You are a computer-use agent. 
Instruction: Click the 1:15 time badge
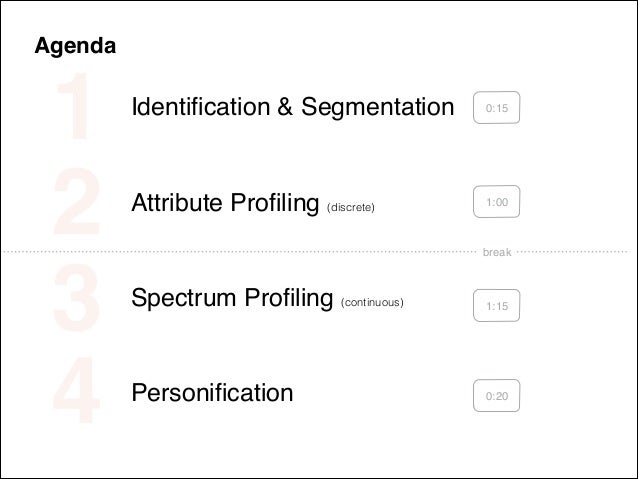point(496,304)
